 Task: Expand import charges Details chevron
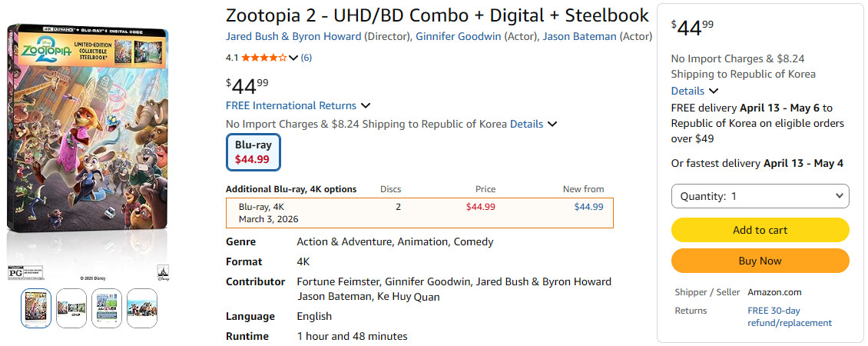(552, 125)
